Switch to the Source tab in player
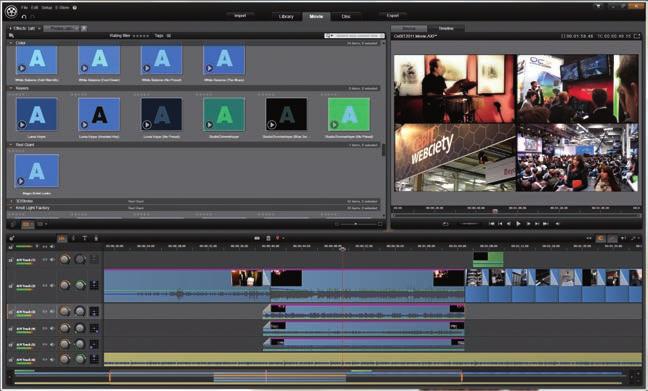This screenshot has height=391, width=648. [x=409, y=28]
